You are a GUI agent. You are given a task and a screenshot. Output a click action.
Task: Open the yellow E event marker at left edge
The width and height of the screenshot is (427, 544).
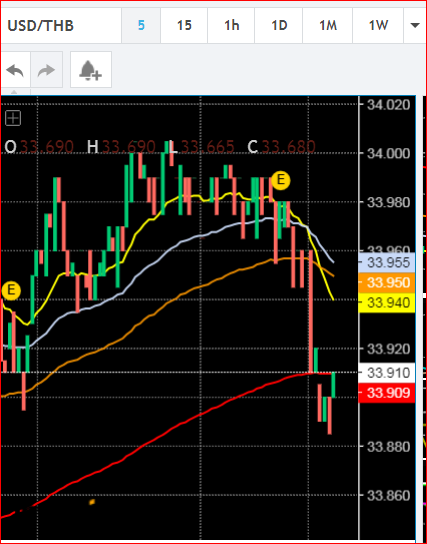click(x=11, y=290)
